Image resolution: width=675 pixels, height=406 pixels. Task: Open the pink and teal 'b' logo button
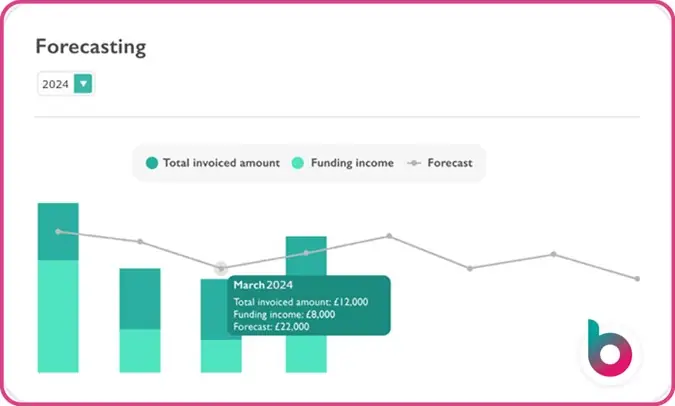(x=607, y=348)
